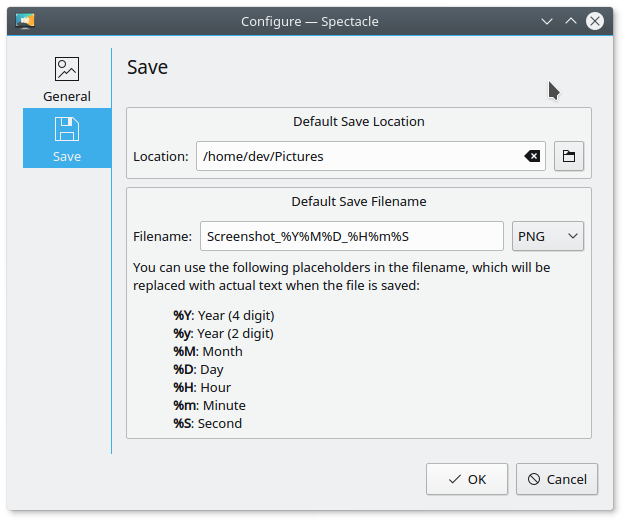Screen dimensions: 626x523
Task: Click the %M Month placeholder
Action: pyautogui.click(x=184, y=352)
